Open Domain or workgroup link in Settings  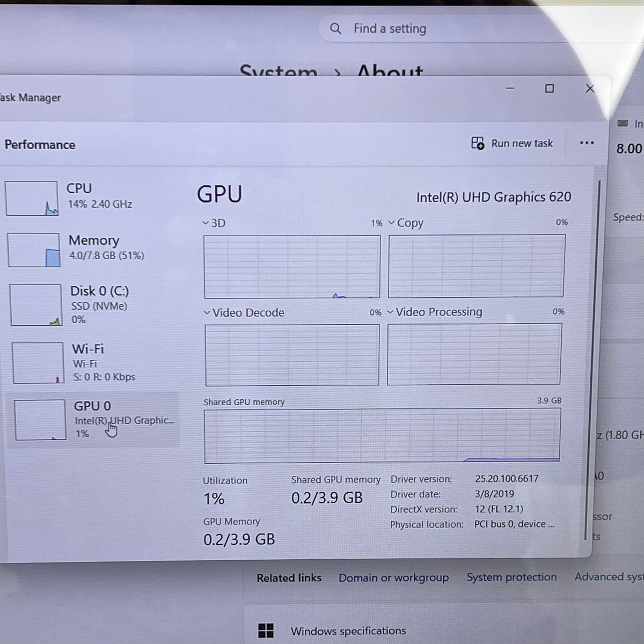click(x=393, y=577)
